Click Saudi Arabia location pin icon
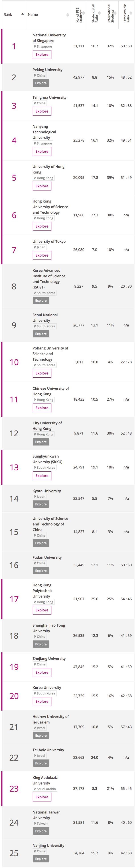This screenshot has height=868, width=136. tap(35, 789)
